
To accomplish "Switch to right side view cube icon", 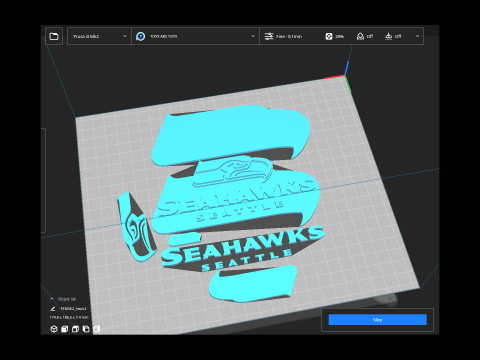I will pyautogui.click(x=96, y=329).
